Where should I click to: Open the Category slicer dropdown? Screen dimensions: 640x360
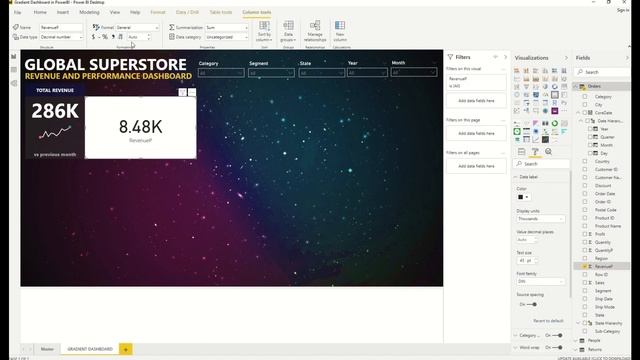tap(221, 73)
